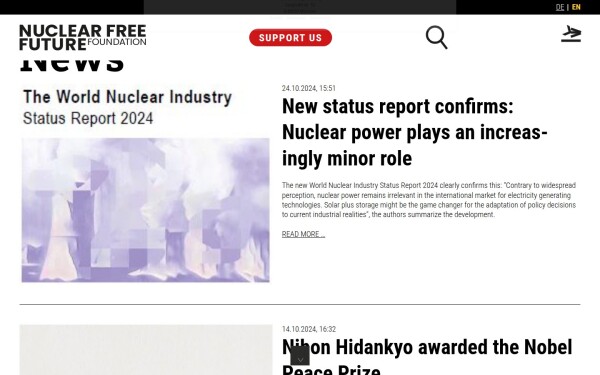Open the search magnifier icon
This screenshot has height=375, width=600.
coord(436,37)
